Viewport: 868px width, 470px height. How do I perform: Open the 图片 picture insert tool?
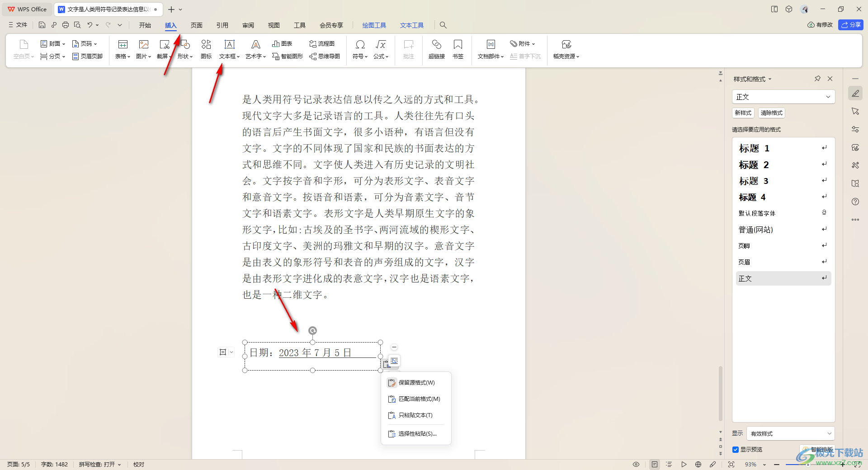coord(144,49)
